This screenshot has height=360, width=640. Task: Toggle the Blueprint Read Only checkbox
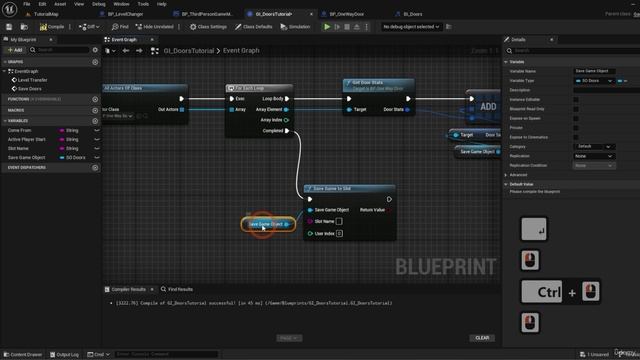click(x=576, y=109)
